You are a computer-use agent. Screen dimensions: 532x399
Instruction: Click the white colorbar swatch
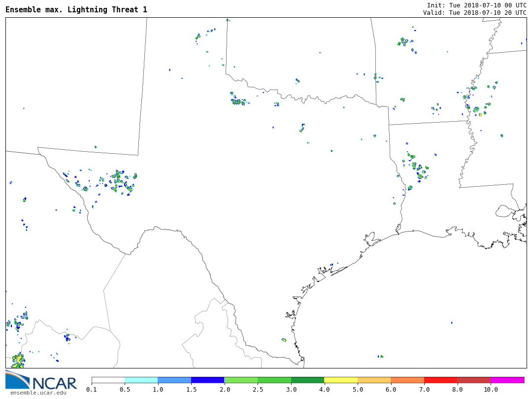[108, 380]
